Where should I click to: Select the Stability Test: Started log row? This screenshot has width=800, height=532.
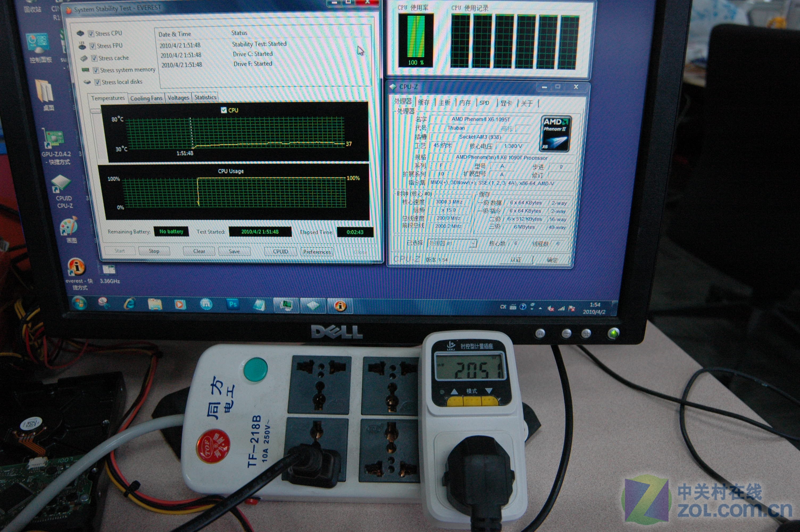point(223,44)
